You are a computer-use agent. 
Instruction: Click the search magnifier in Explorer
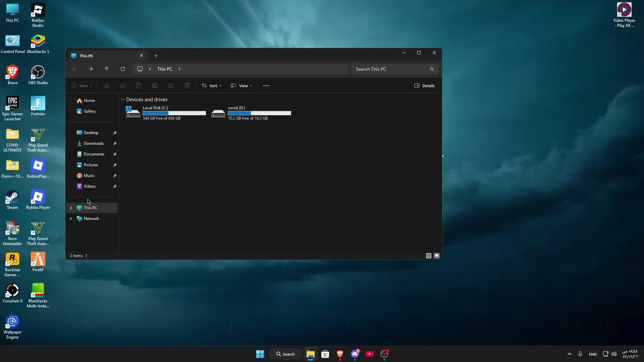(432, 69)
